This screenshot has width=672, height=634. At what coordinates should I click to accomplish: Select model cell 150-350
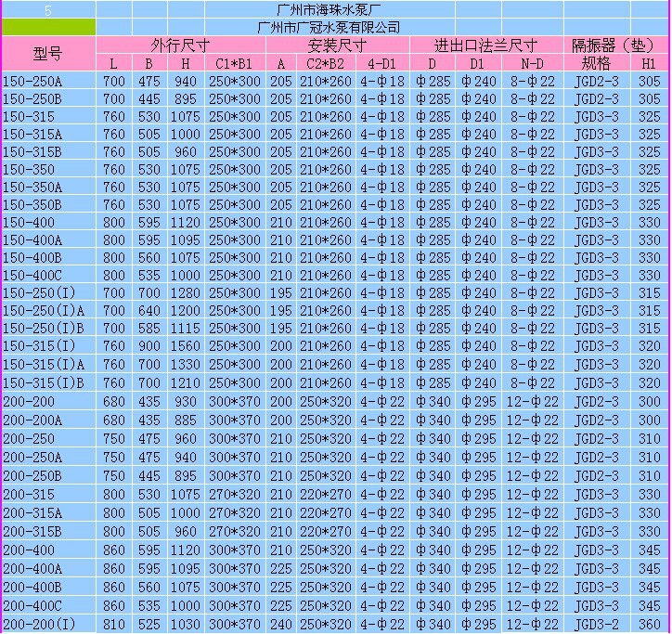pos(48,169)
